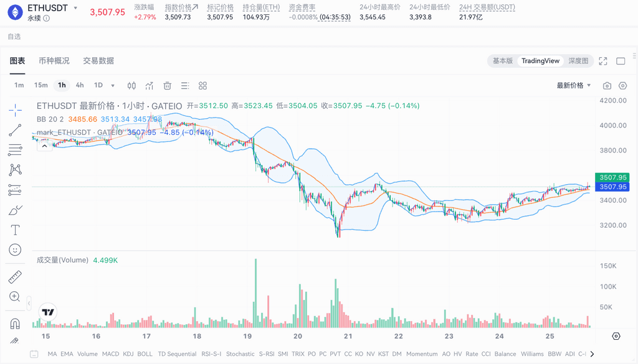Open the indicators chart icon
This screenshot has height=364, width=638.
point(150,85)
